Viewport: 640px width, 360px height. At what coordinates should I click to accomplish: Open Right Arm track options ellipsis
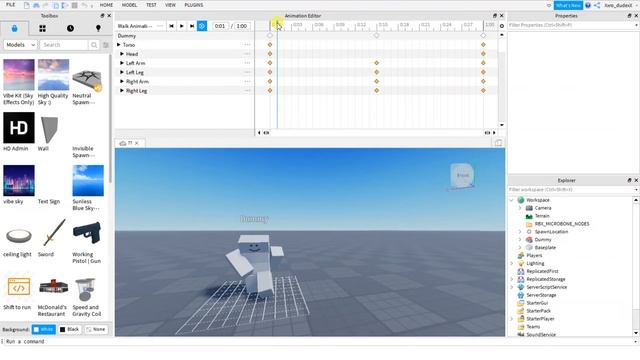pos(247,81)
